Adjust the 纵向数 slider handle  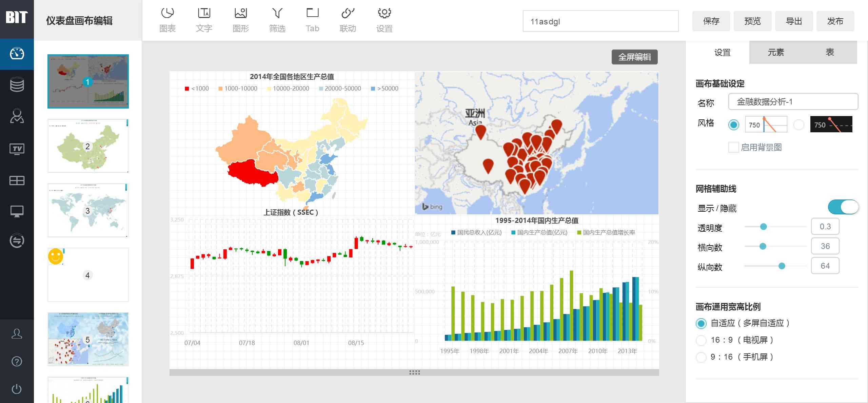(x=782, y=266)
